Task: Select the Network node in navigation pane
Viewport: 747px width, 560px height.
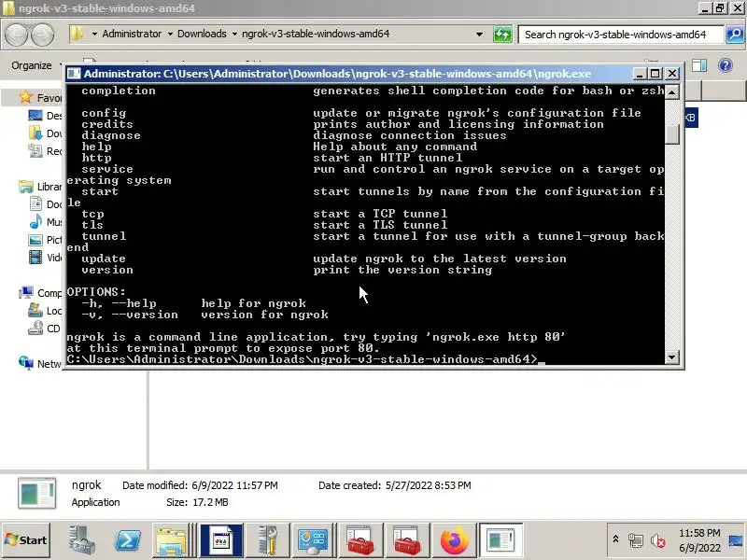Action: 40,363
